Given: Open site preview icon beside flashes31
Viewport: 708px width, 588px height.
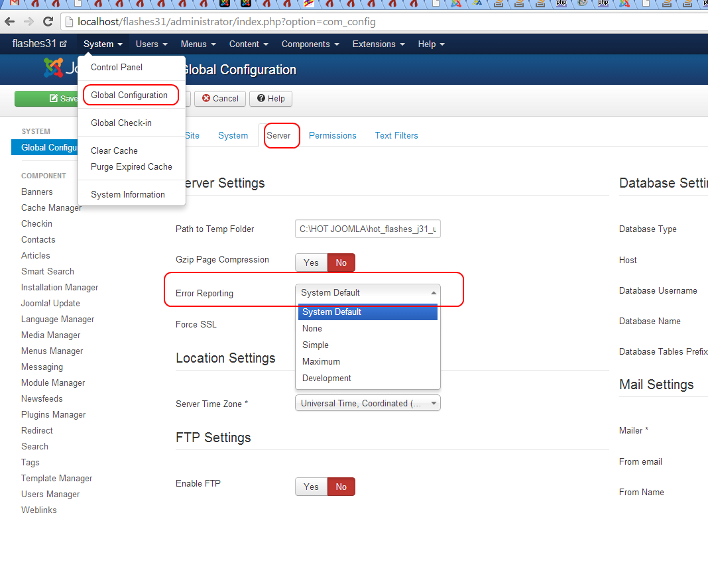Looking at the screenshot, I should click(63, 44).
